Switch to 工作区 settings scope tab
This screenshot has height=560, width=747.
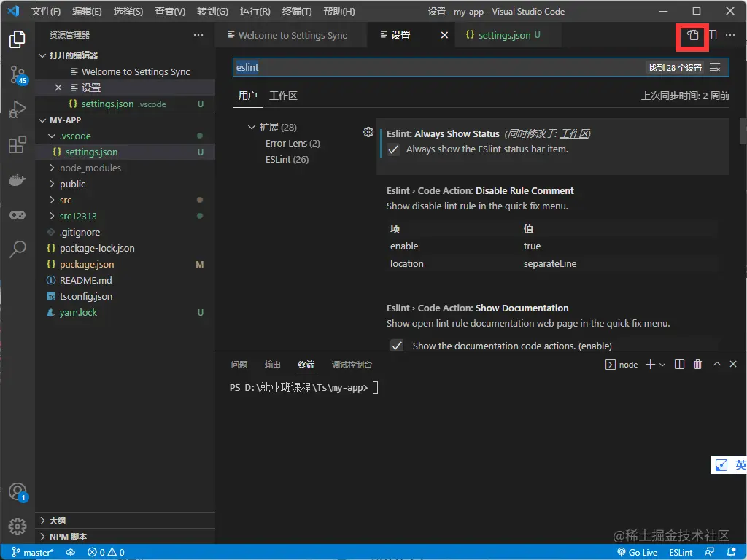pyautogui.click(x=283, y=96)
